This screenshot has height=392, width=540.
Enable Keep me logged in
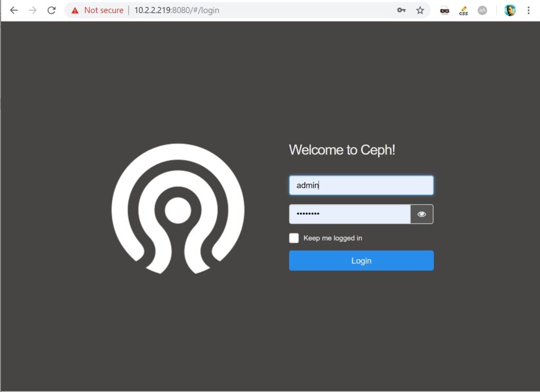coord(294,238)
